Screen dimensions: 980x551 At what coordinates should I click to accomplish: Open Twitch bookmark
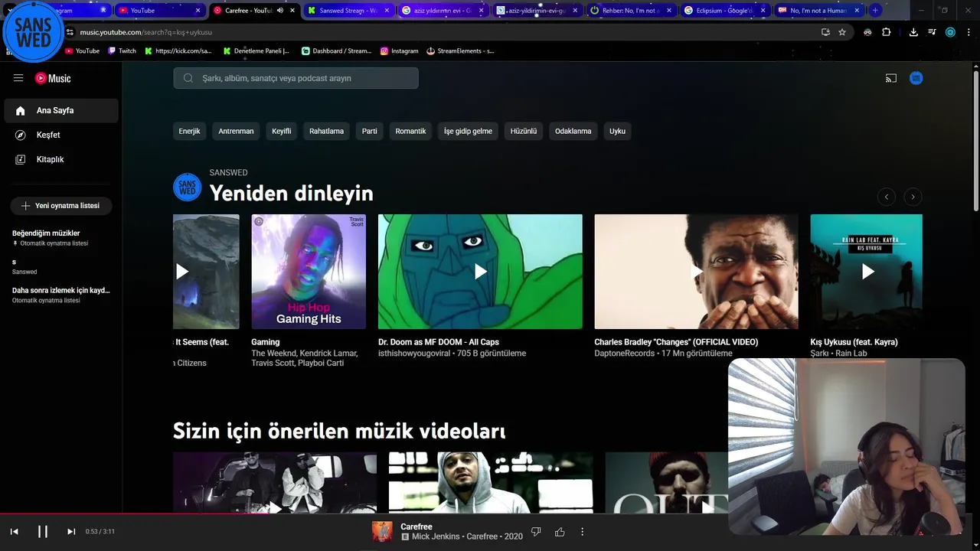click(x=122, y=51)
